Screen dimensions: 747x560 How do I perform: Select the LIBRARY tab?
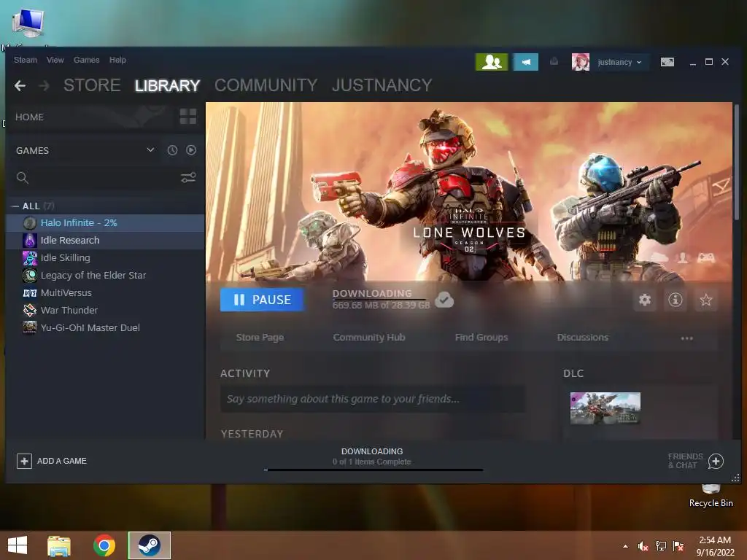click(x=167, y=85)
